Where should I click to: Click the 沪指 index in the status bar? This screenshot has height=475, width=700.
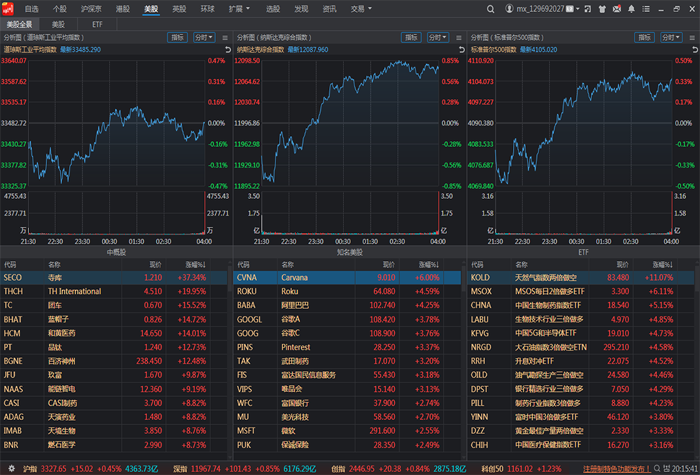(30, 467)
